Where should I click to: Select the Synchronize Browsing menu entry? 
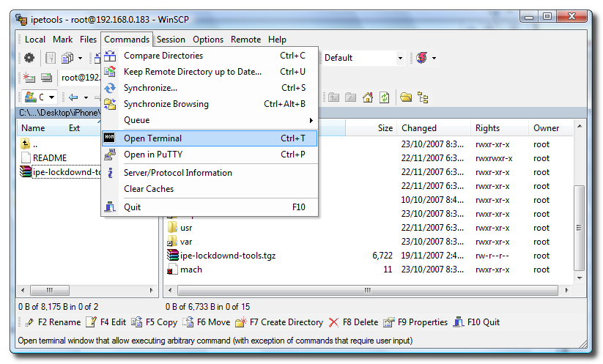[210, 104]
